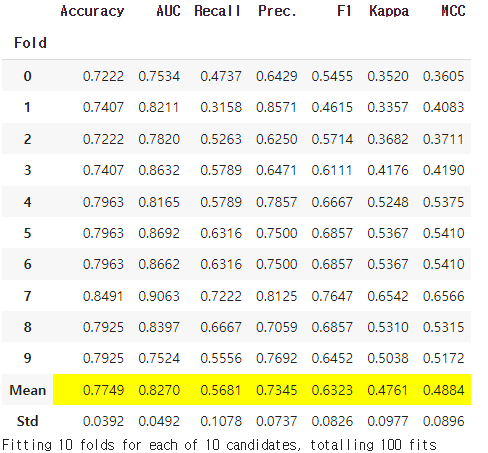488x453 pixels.
Task: Click fold 9 F1 value 0.6452
Action: 332,358
